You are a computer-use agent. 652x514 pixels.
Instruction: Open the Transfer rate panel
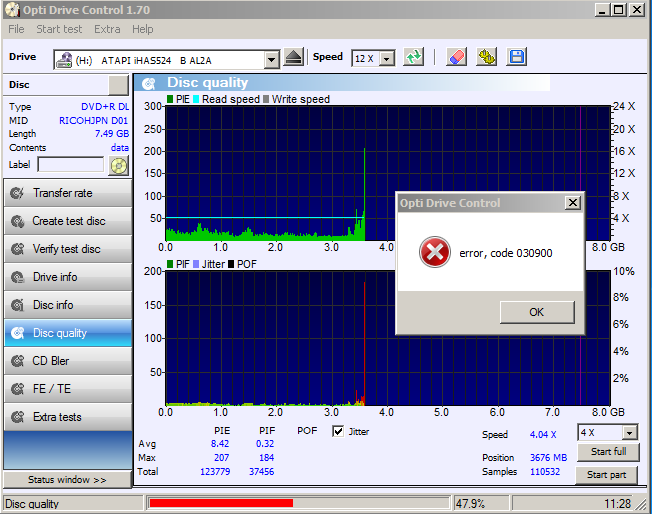coord(68,193)
